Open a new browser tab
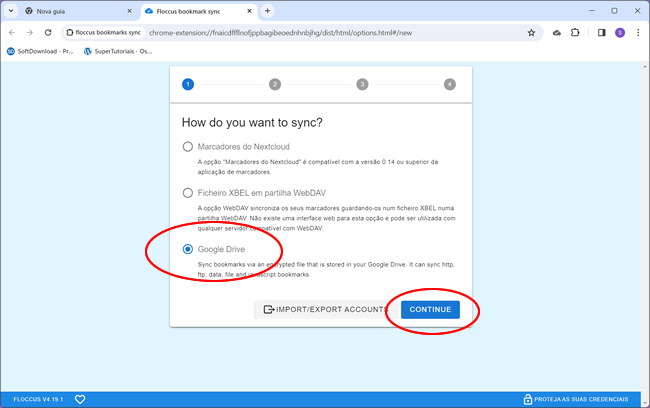The image size is (650, 408). (x=267, y=11)
